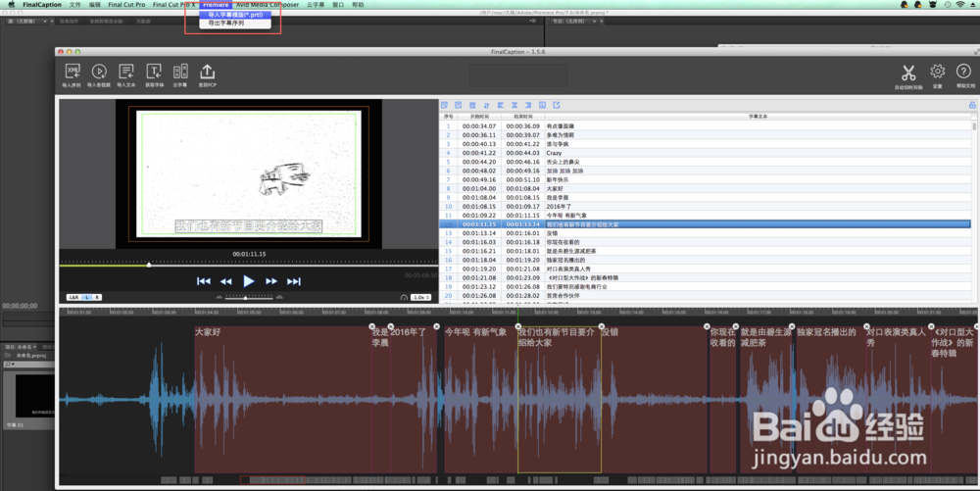
Task: Click the Wi-Fi icon in the menu bar
Action: click(959, 4)
